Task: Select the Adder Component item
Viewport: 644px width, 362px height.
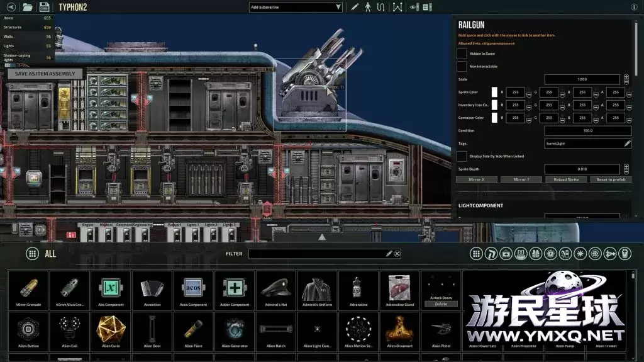Action: [235, 290]
